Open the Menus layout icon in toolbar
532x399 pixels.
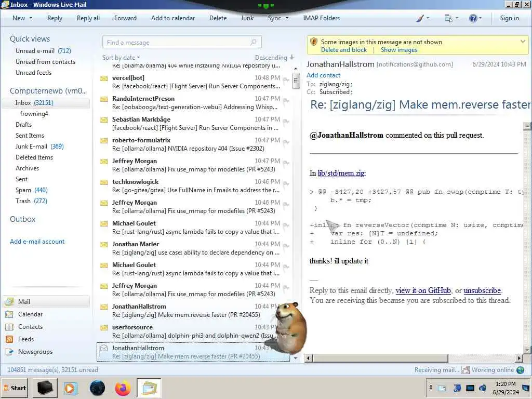[448, 18]
